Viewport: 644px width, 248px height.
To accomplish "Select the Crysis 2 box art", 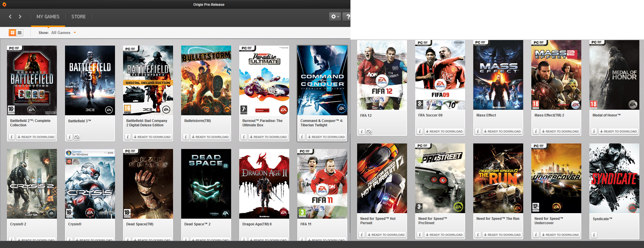I will coord(32,184).
